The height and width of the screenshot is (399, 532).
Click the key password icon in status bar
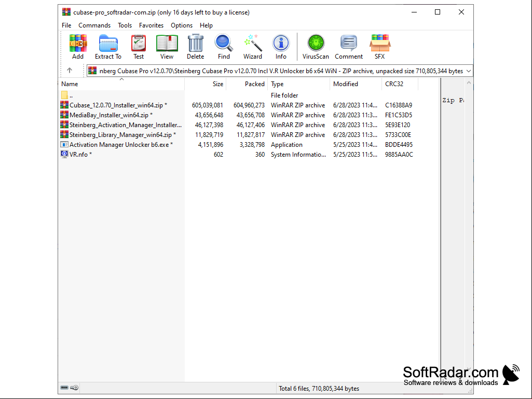pyautogui.click(x=75, y=388)
